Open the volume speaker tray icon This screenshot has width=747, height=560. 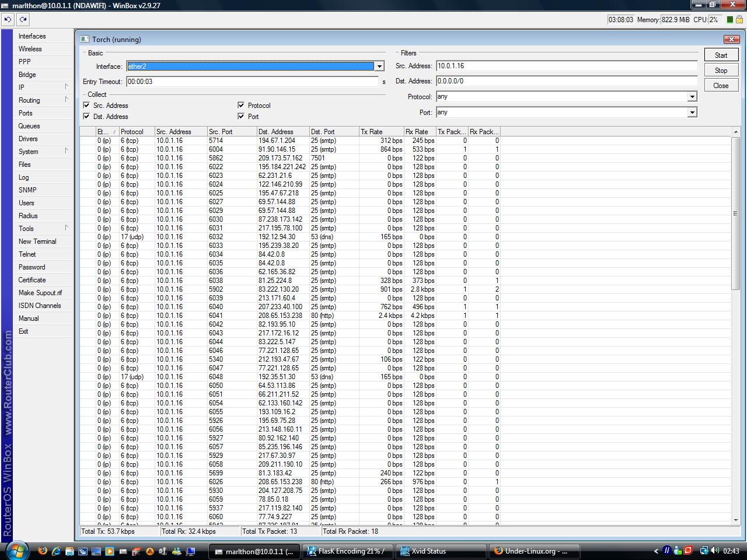click(x=715, y=551)
